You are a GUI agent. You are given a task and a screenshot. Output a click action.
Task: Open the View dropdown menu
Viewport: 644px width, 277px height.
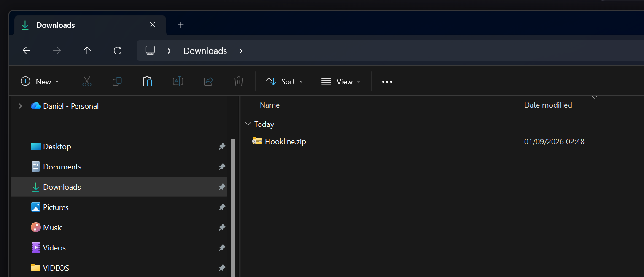(x=341, y=81)
